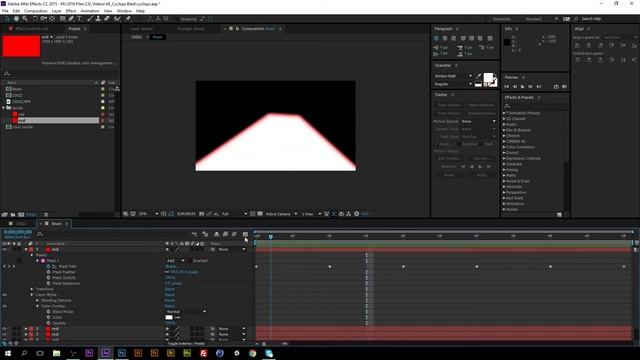Select the Clone Stamp tool
The width and height of the screenshot is (640, 360).
pyautogui.click(x=98, y=19)
